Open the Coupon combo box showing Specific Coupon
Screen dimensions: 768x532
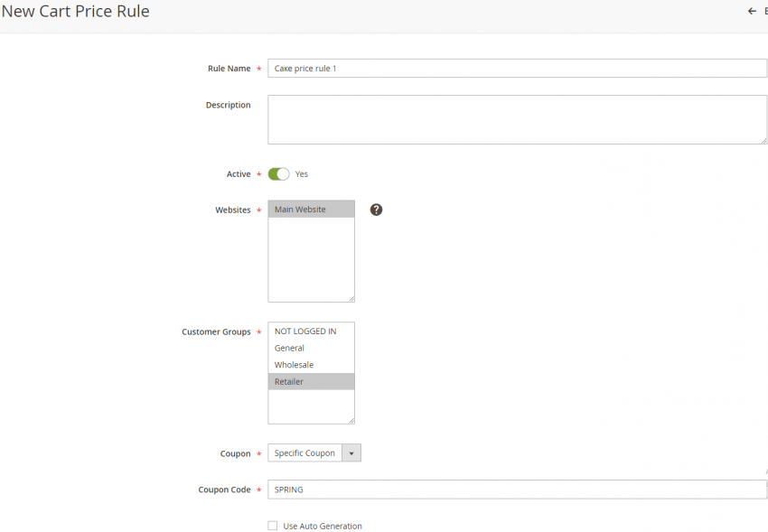point(307,453)
